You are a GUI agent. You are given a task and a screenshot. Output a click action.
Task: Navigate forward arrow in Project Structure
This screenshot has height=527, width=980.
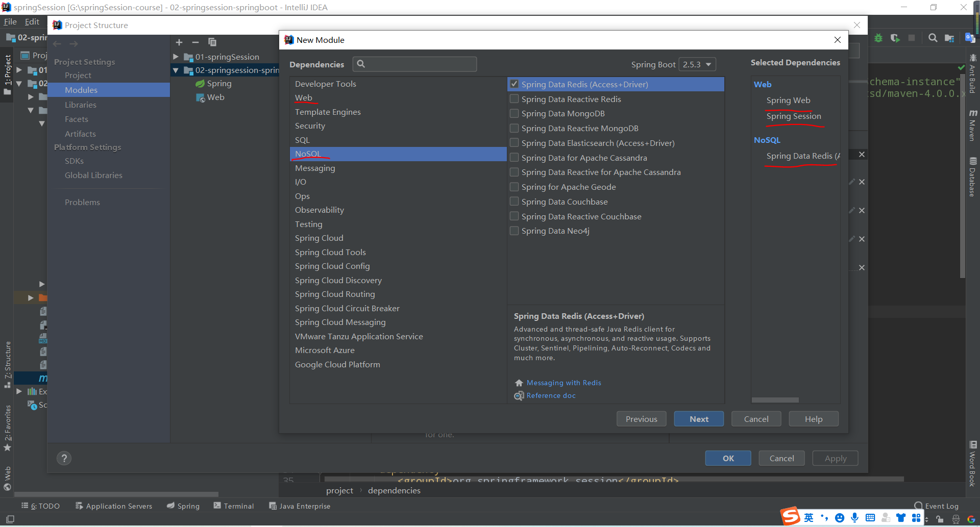point(73,44)
